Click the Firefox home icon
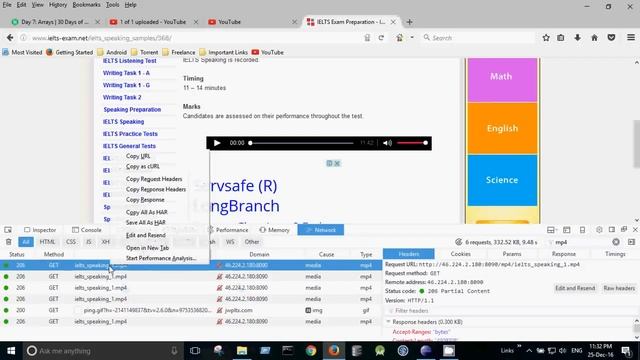Screen dimensions: 640x360 click(x=594, y=38)
